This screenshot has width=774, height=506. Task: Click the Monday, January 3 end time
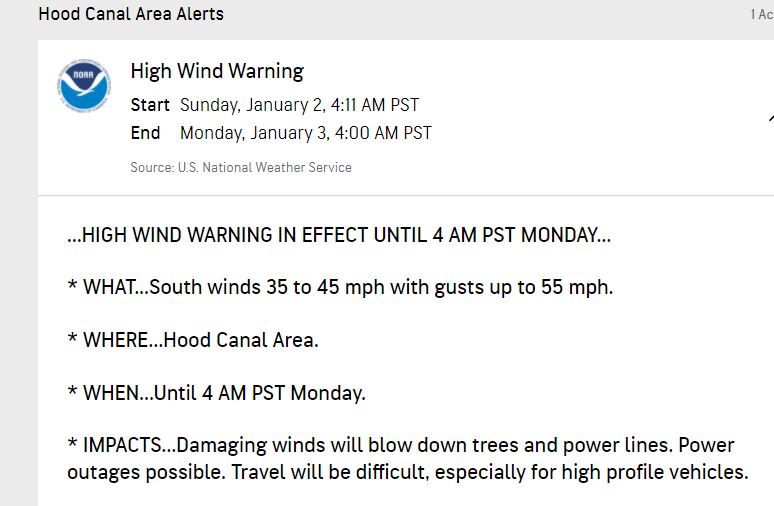pyautogui.click(x=306, y=133)
